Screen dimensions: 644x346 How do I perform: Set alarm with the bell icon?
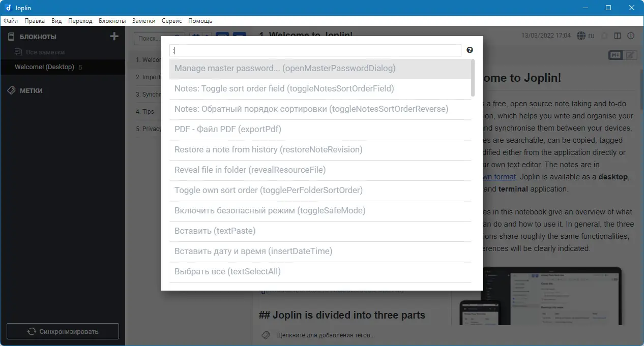(x=604, y=36)
